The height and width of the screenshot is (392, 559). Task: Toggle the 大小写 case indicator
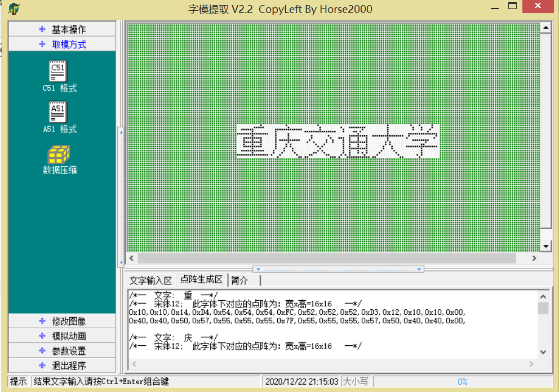coord(356,381)
